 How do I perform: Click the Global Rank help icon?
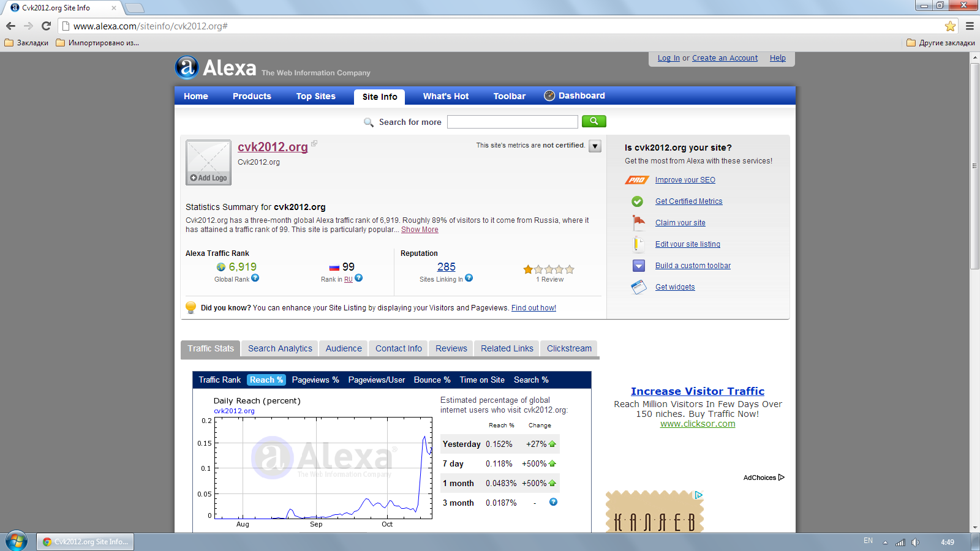click(x=255, y=278)
